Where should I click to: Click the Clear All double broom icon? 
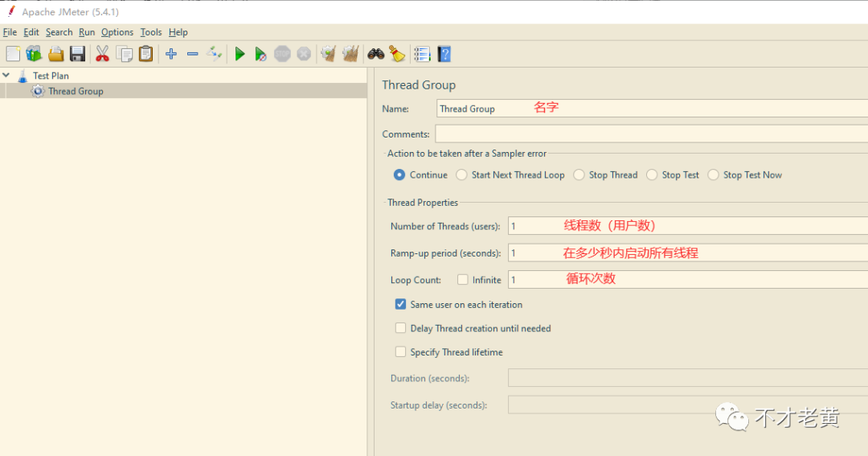[x=351, y=54]
